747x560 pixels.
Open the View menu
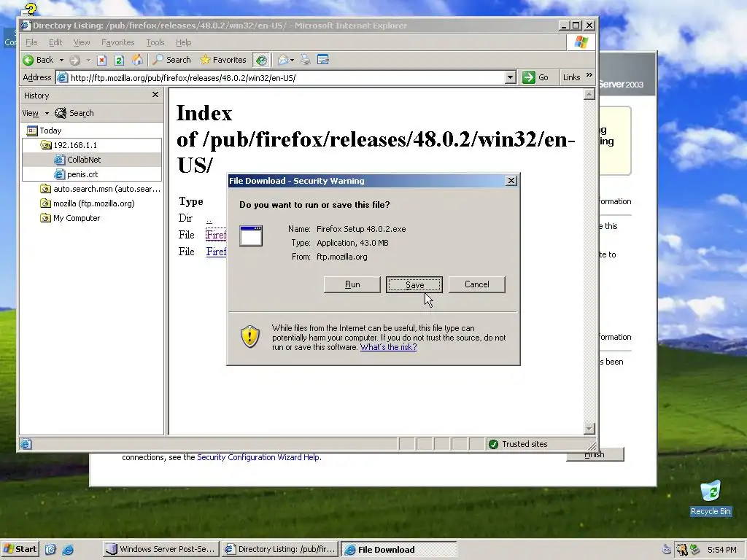(82, 42)
